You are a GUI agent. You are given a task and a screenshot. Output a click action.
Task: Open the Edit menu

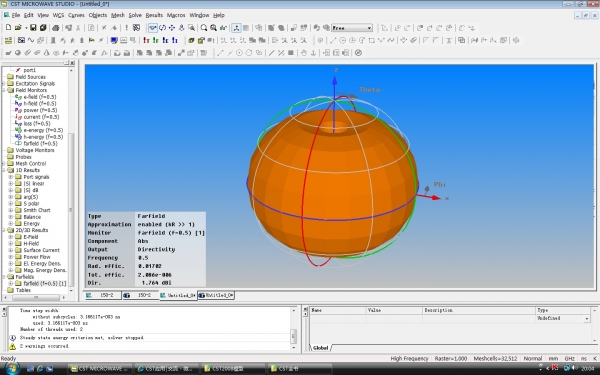coord(29,15)
